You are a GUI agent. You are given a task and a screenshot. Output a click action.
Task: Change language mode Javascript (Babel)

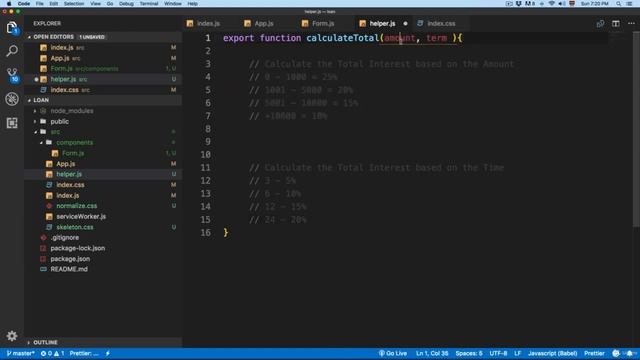click(552, 353)
